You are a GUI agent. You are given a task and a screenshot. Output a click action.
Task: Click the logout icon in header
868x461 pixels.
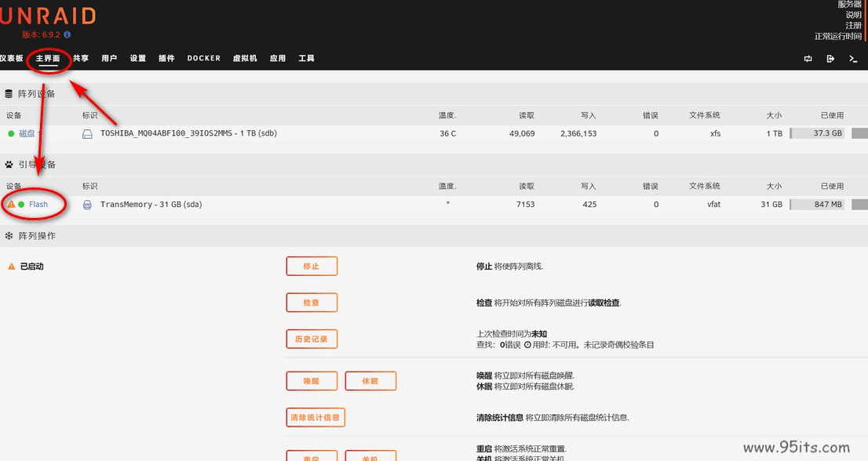(x=830, y=59)
